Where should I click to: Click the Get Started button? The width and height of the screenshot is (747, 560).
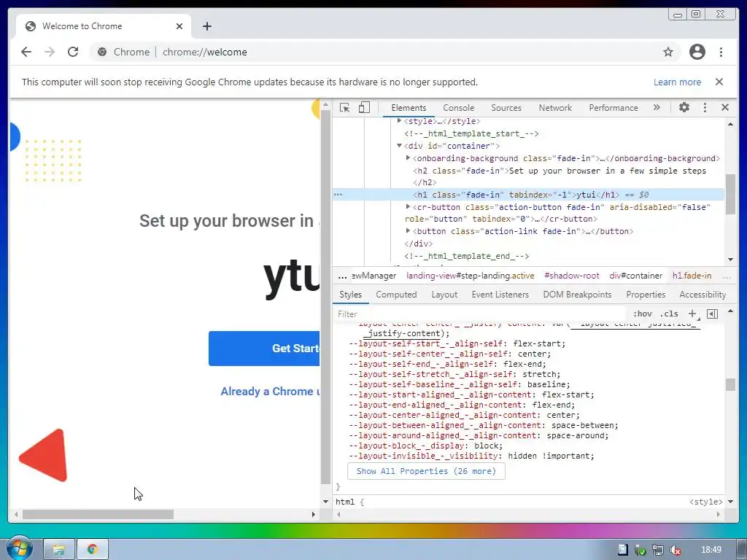[x=264, y=349]
